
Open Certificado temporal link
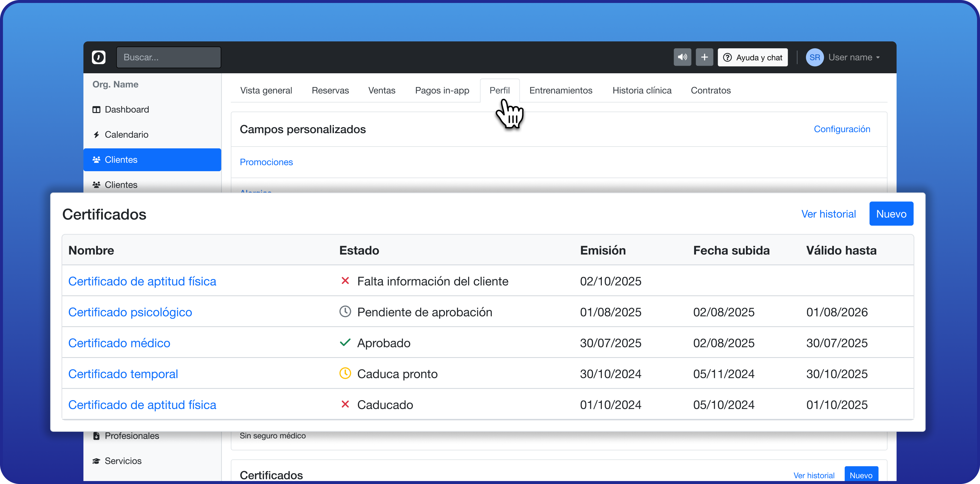pyautogui.click(x=123, y=374)
